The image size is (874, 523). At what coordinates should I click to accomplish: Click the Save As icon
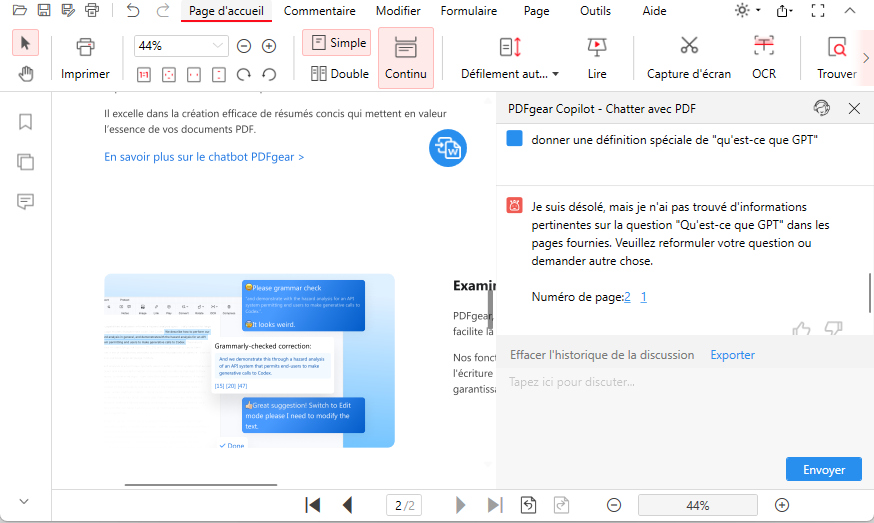click(68, 10)
